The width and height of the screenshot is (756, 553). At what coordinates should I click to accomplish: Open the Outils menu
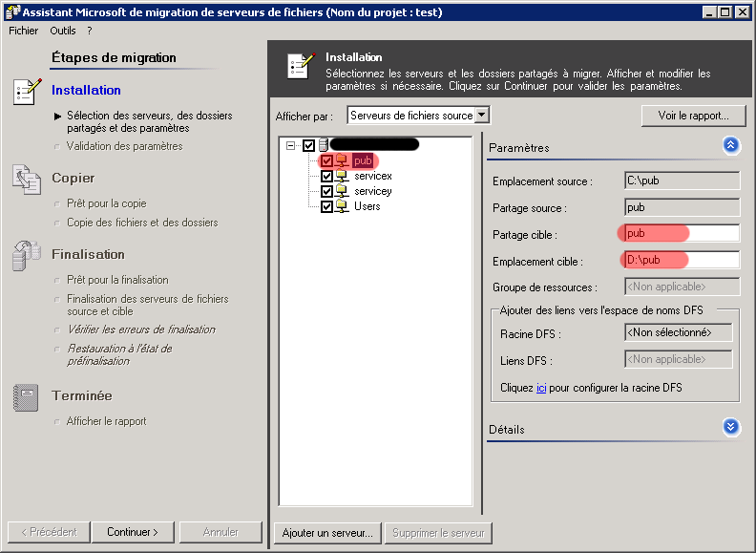pyautogui.click(x=63, y=31)
